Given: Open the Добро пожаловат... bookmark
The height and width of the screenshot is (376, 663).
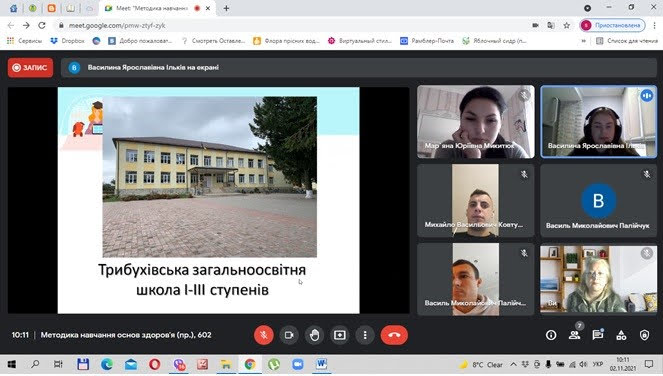Looking at the screenshot, I should tap(140, 41).
